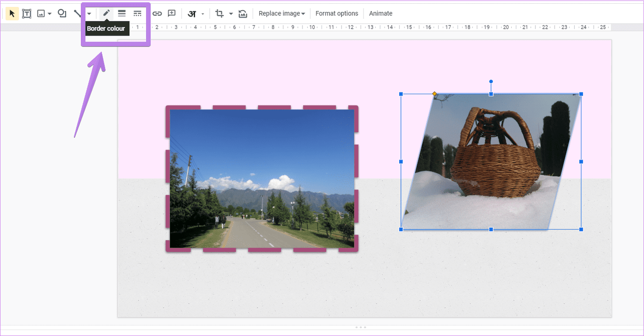The width and height of the screenshot is (644, 336).
Task: Add a comment using the comment icon
Action: click(172, 13)
